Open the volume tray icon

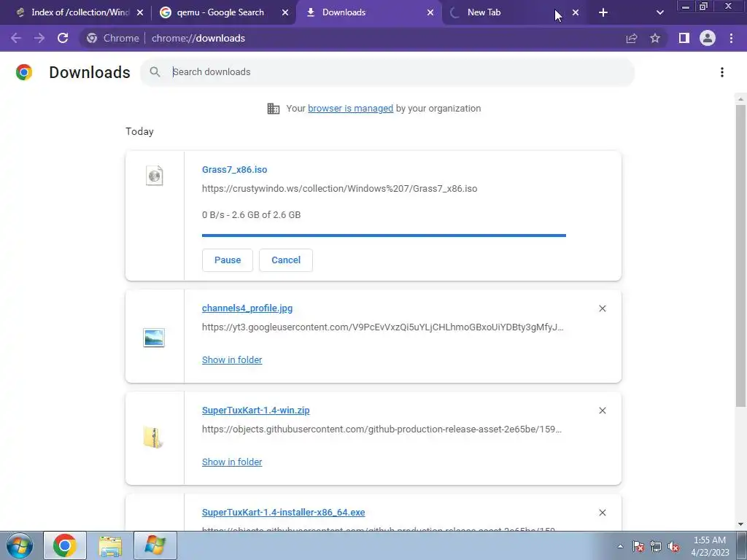click(673, 546)
